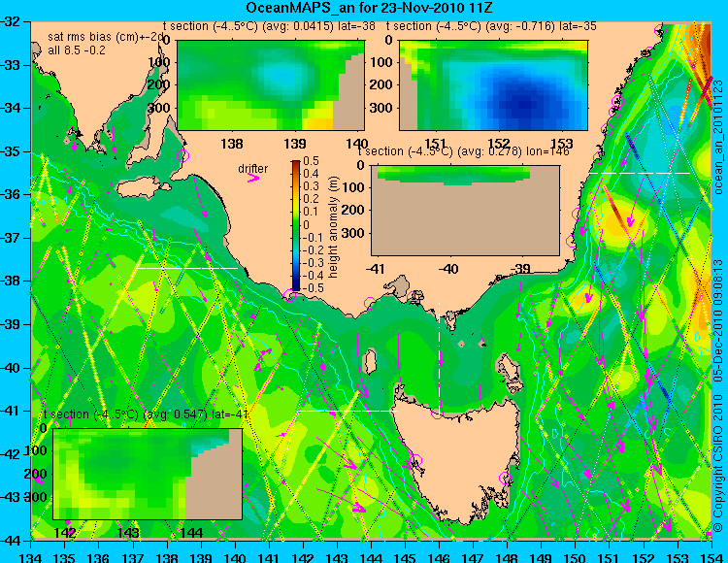
Task: Click the 't section ... lat=-35' inset title
Action: (491, 26)
